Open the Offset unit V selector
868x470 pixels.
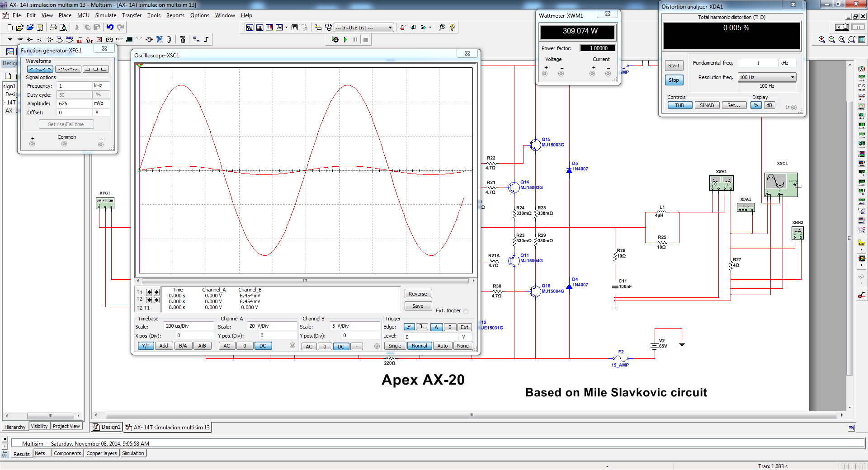click(x=101, y=112)
